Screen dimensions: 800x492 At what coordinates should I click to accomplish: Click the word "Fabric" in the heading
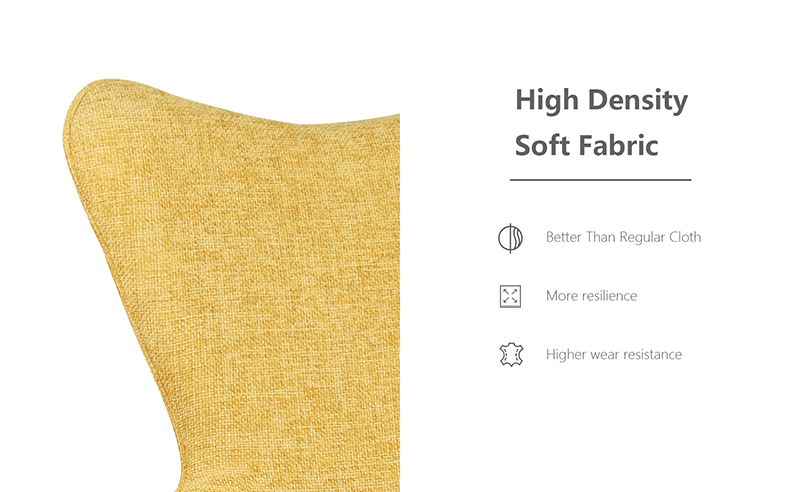tap(618, 145)
